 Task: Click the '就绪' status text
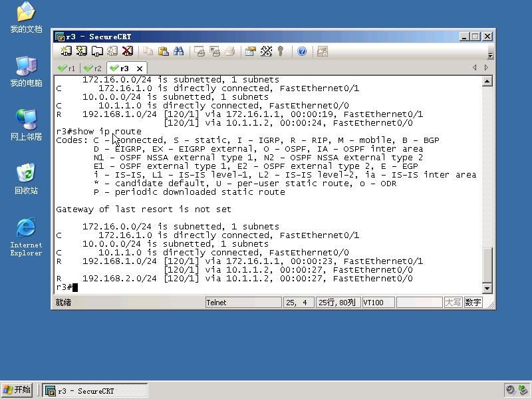click(63, 303)
